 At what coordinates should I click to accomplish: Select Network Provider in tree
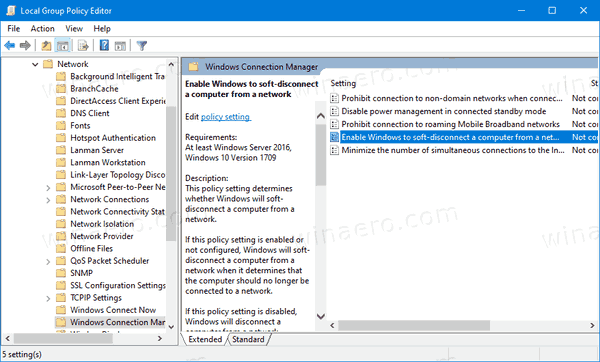pos(101,236)
